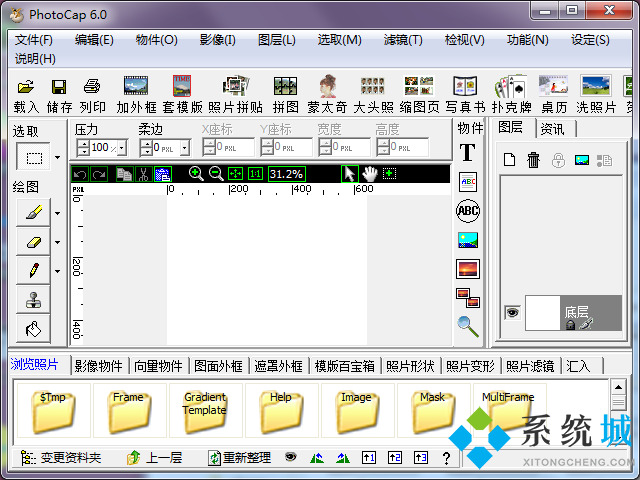The image size is (640, 480).
Task: Select the hand pan tool
Action: [370, 174]
